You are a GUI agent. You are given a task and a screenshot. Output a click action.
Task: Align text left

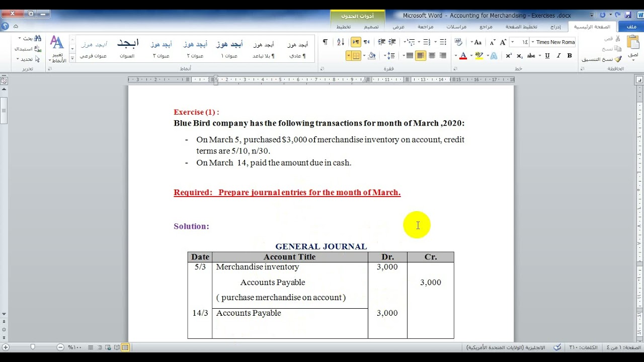click(x=421, y=56)
